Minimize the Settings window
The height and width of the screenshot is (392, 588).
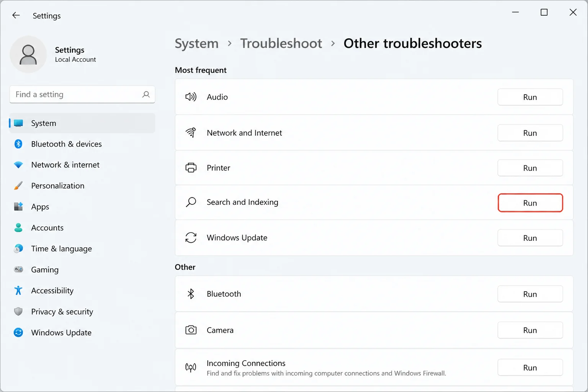coord(516,12)
